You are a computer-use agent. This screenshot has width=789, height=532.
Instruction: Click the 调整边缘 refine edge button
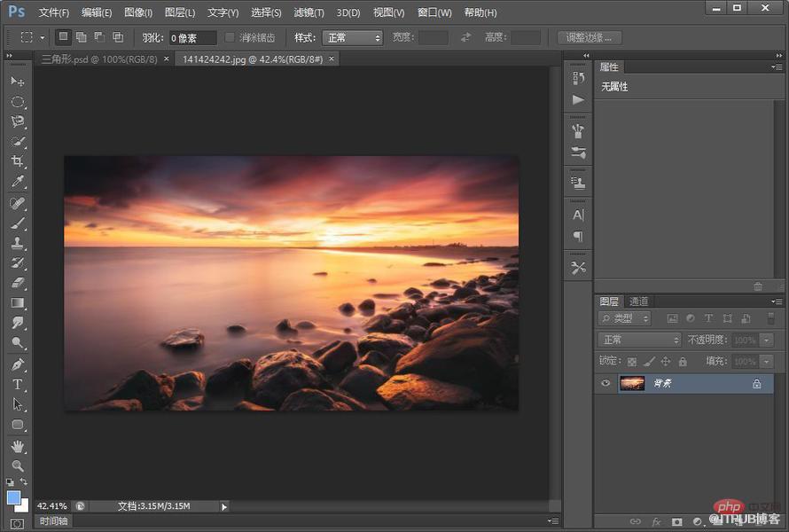click(590, 38)
